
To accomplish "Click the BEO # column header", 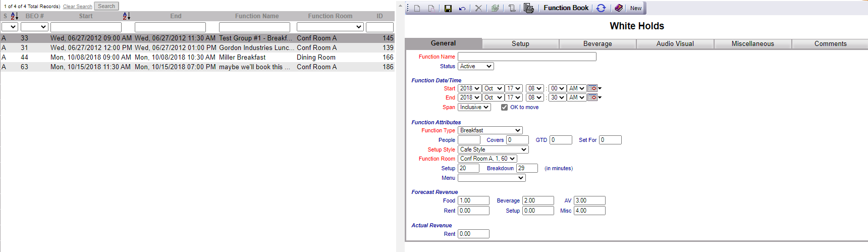I will click(34, 16).
